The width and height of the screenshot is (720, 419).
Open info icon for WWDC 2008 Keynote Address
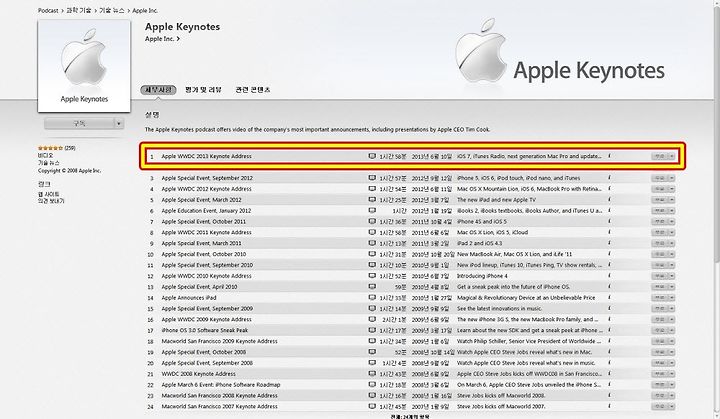click(x=609, y=374)
